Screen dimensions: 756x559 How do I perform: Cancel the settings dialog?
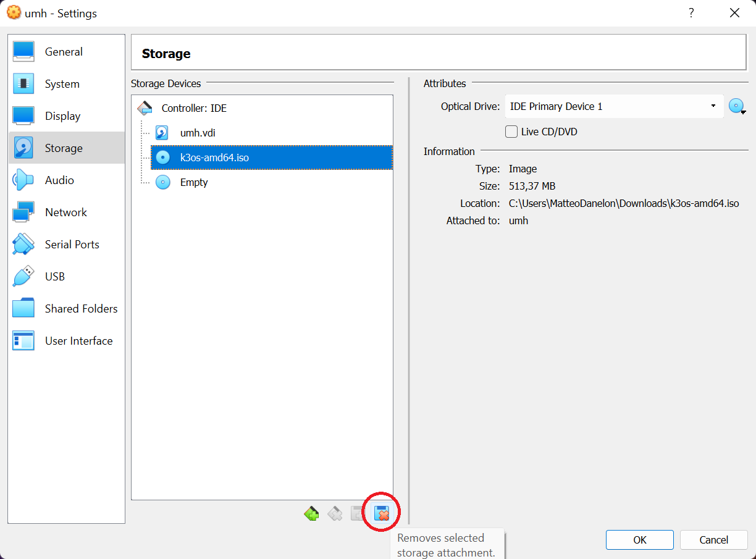(x=714, y=540)
